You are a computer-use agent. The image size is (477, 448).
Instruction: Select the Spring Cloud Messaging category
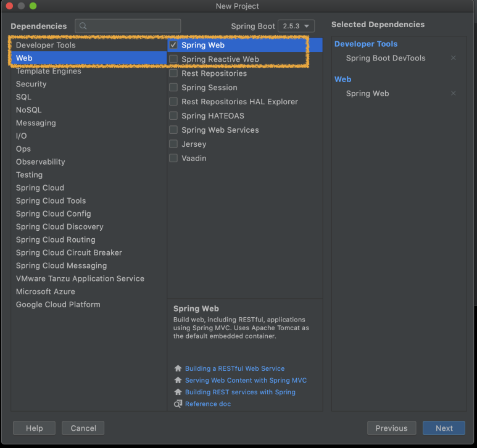(89, 265)
